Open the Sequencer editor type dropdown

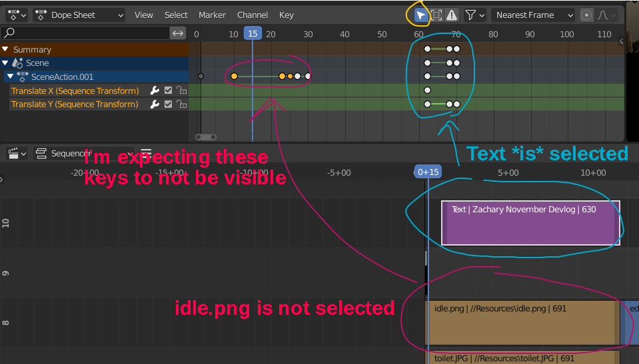(17, 154)
